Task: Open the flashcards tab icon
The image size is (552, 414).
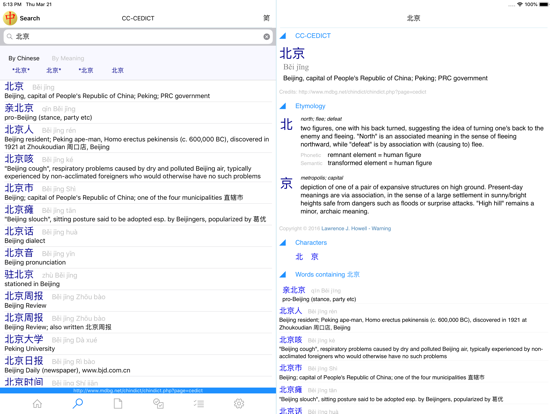Action: pyautogui.click(x=158, y=403)
